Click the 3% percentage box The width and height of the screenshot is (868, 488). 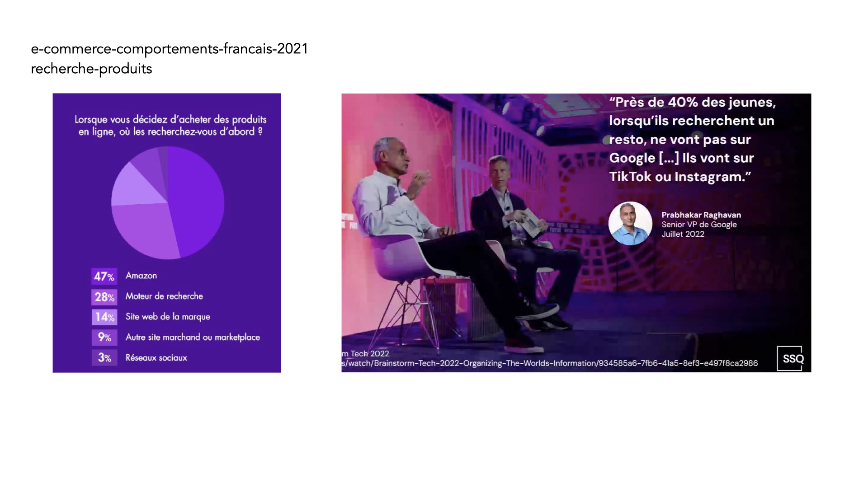click(104, 358)
